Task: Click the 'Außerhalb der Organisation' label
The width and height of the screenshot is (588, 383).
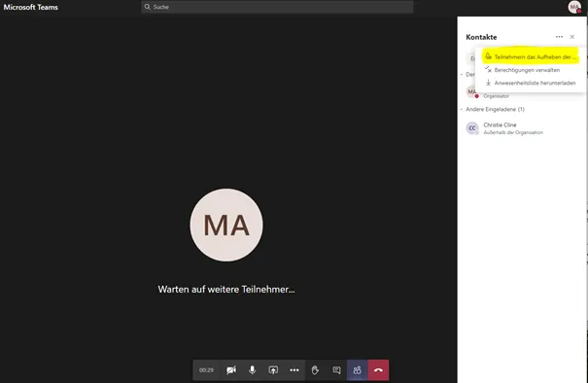Action: click(513, 132)
